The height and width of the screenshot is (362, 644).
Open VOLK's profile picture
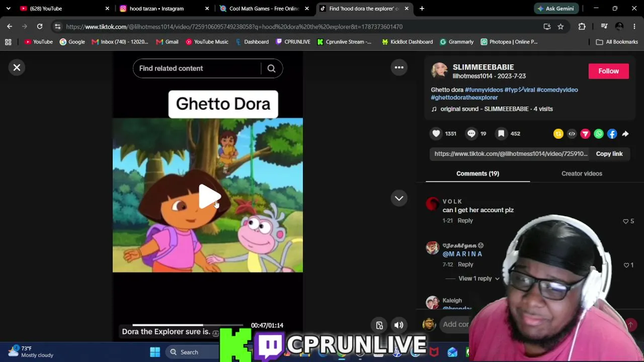[433, 204]
